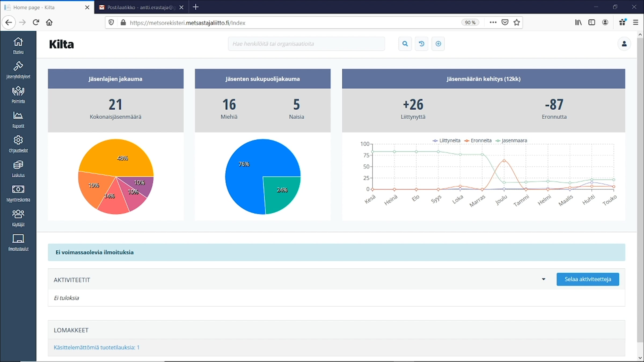Click Selaa aktiviteetteja button
The height and width of the screenshot is (362, 644).
[x=588, y=279]
